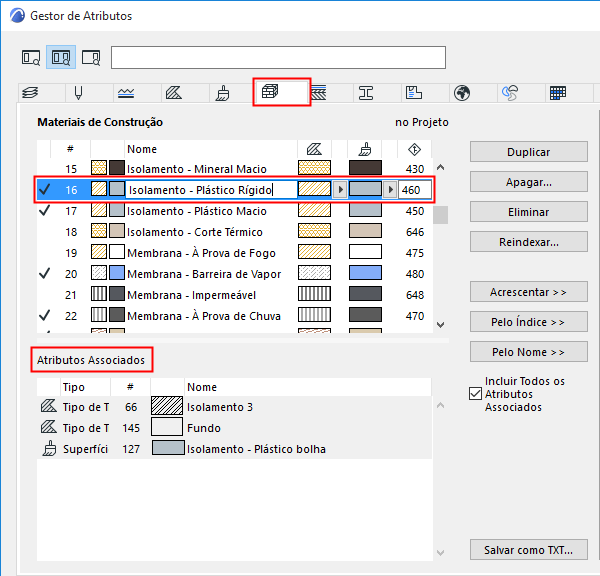Click Pelo Índice >> button
This screenshot has height=576, width=600.
point(528,322)
